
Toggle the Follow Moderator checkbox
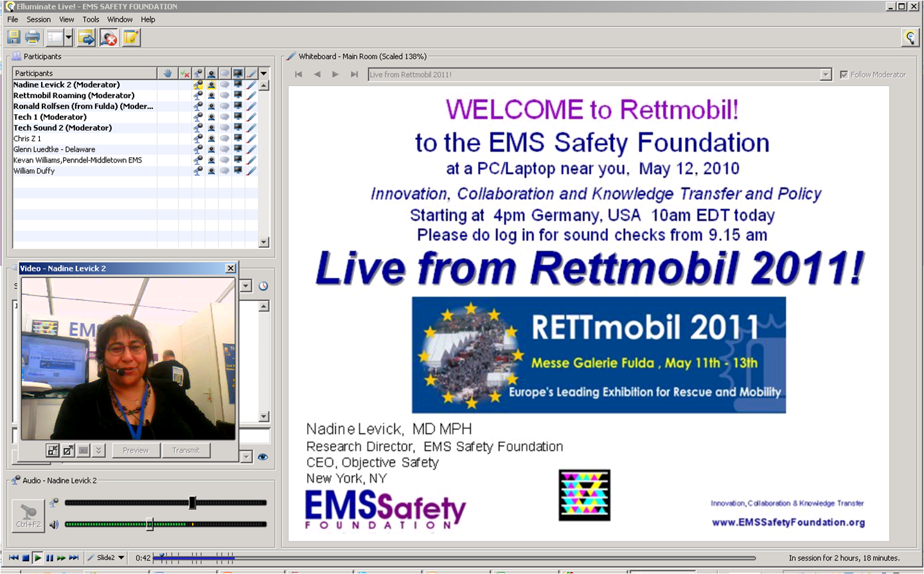844,74
